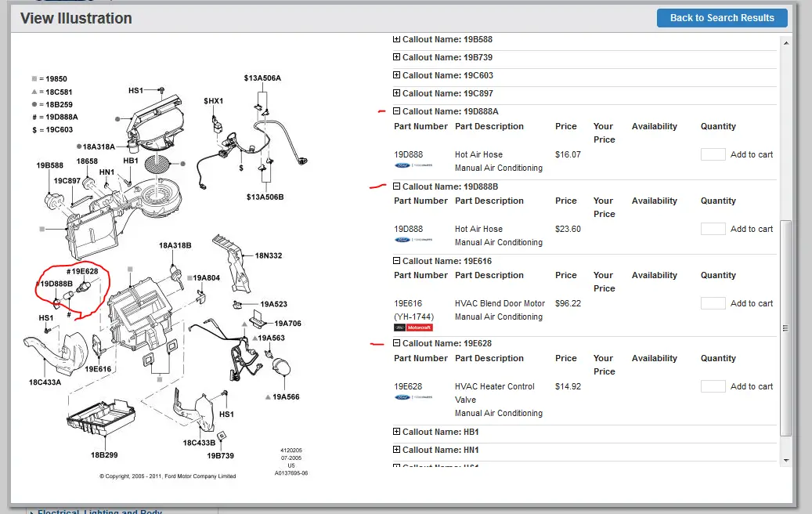Click the 19A566 callout in the diagram

(286, 397)
